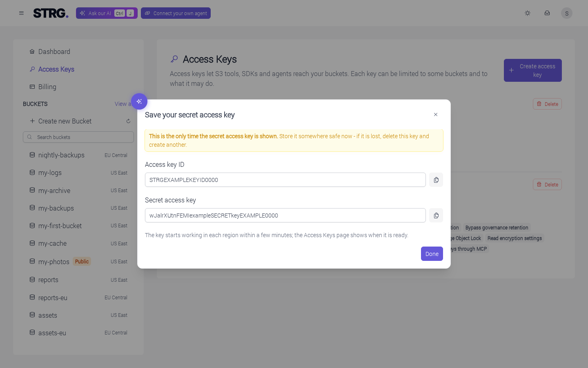This screenshot has height=368, width=588.
Task: Close the Save your secret access key dialog
Action: (436, 114)
